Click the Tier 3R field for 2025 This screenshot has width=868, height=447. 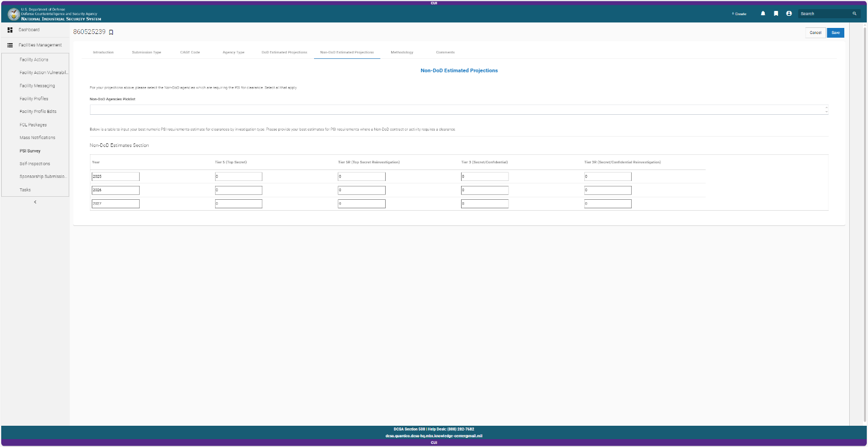point(607,177)
